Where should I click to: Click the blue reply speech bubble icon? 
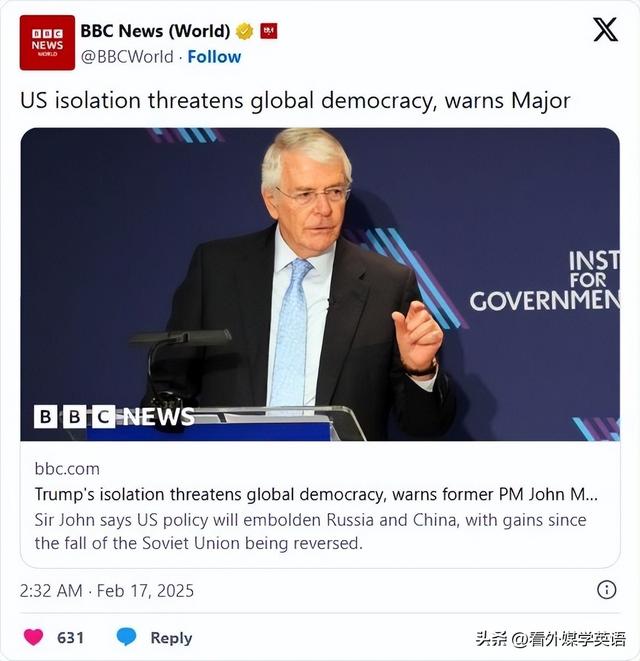click(126, 637)
